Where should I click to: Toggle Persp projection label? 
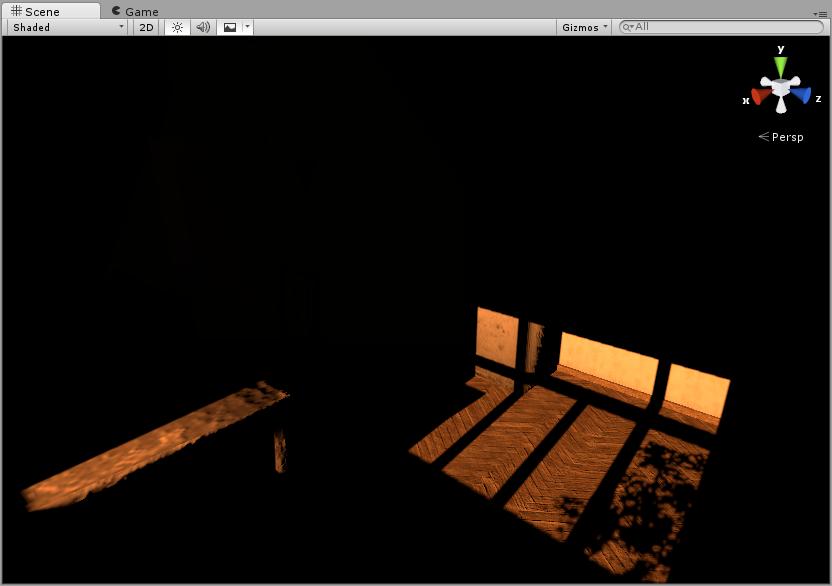[781, 137]
